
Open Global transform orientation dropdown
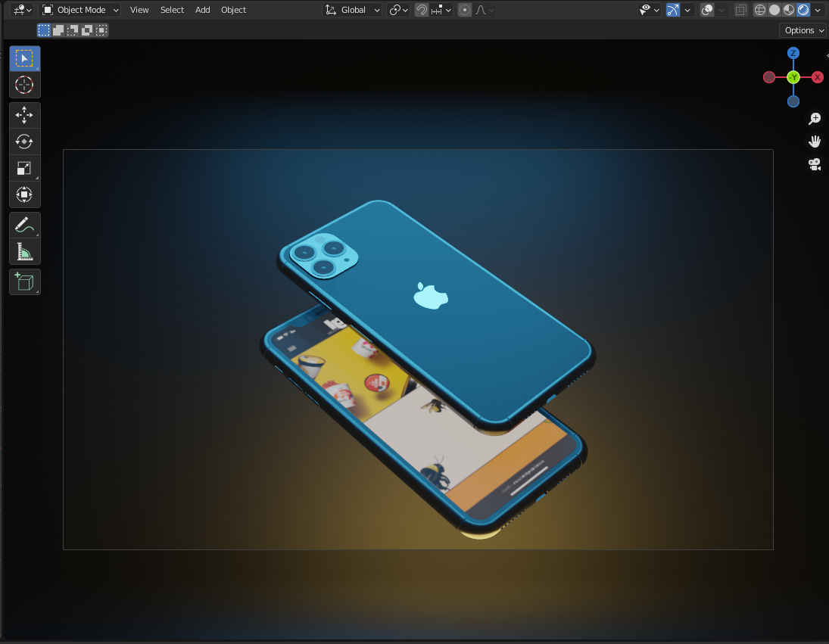(352, 10)
